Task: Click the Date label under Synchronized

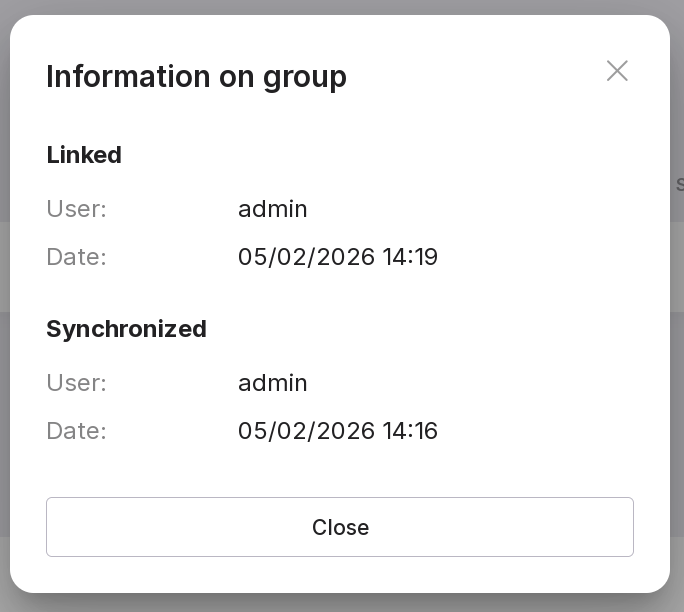Action: tap(76, 431)
